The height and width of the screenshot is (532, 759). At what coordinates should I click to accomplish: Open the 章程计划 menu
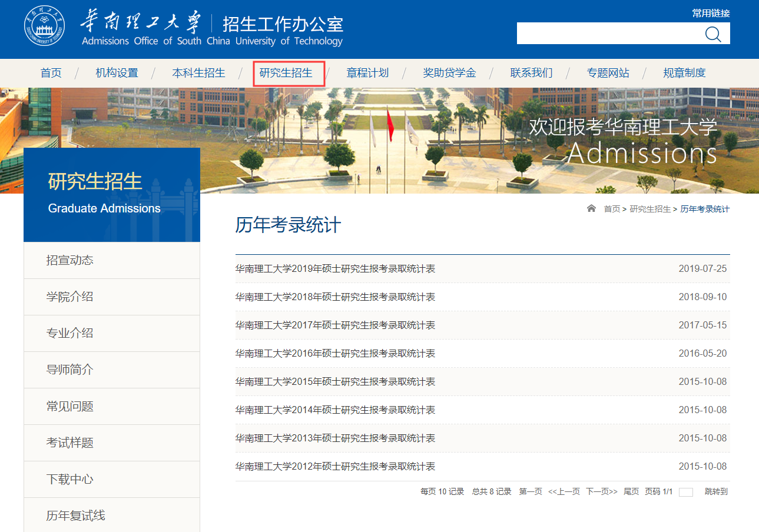point(367,73)
